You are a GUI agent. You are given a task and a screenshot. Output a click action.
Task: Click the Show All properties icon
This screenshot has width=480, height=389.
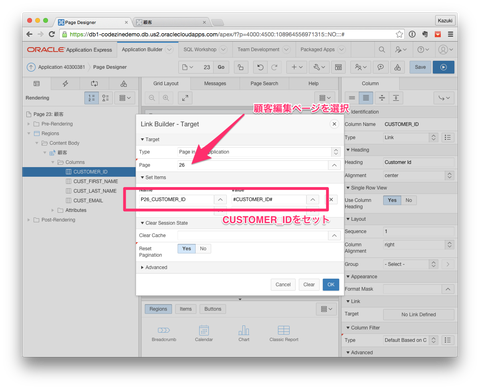pyautogui.click(x=366, y=98)
